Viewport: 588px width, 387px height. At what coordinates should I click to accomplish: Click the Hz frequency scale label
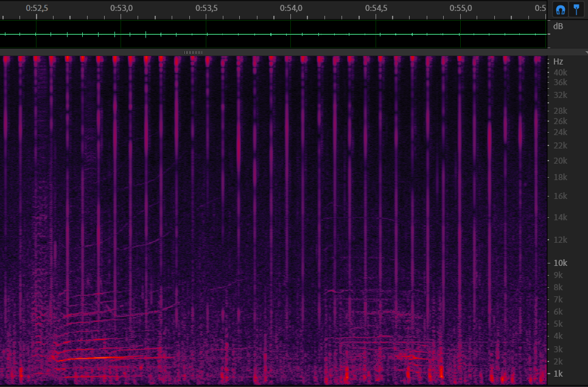coord(558,61)
